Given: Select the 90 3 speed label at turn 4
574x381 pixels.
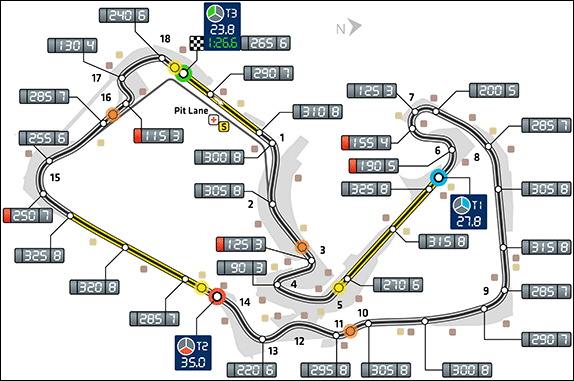Looking at the screenshot, I should pos(242,268).
